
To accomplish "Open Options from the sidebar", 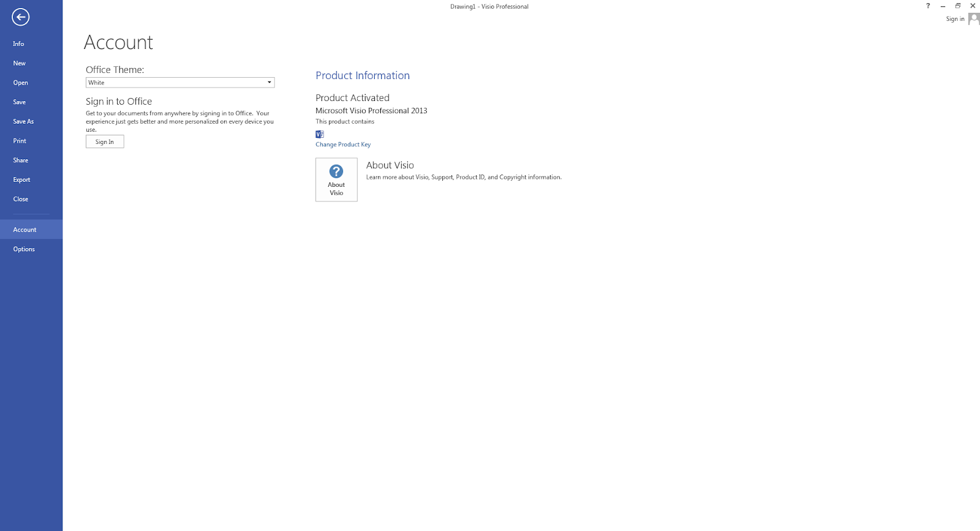I will (x=31, y=249).
